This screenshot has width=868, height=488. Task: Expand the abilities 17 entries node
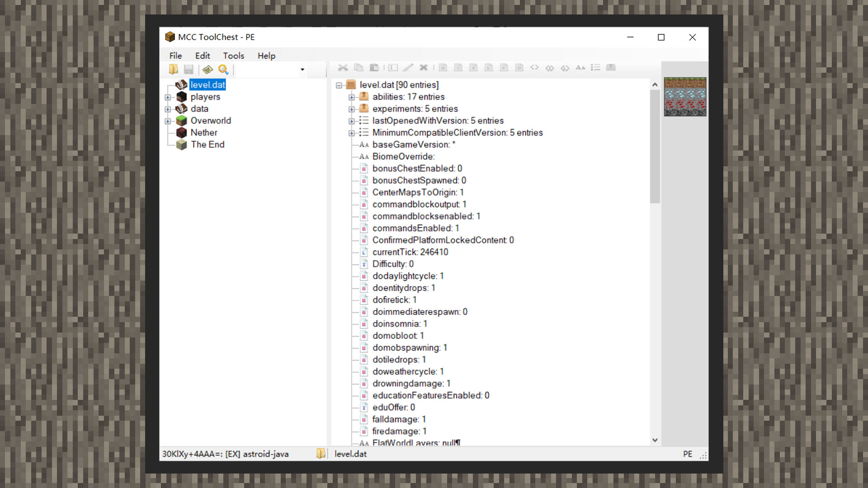click(352, 97)
